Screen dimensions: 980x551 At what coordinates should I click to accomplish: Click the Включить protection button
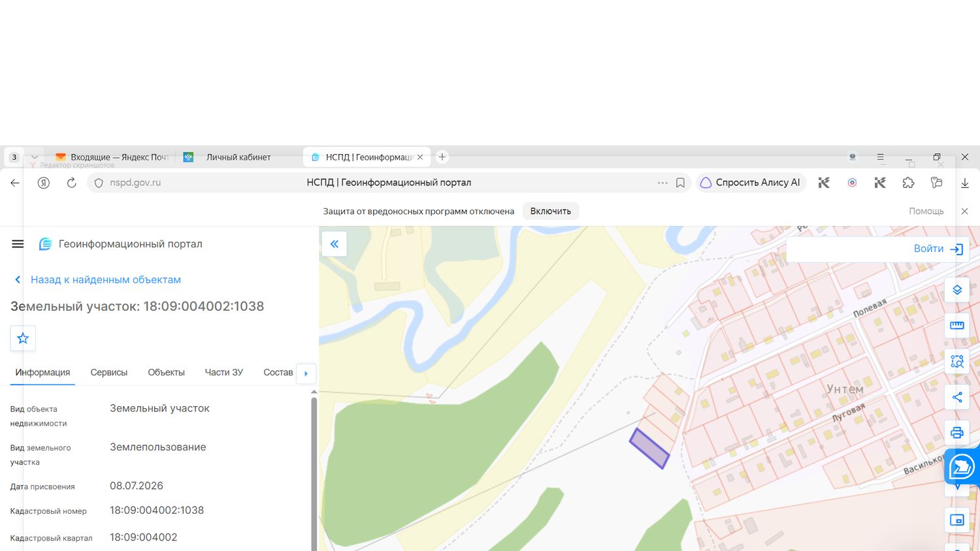tap(551, 212)
